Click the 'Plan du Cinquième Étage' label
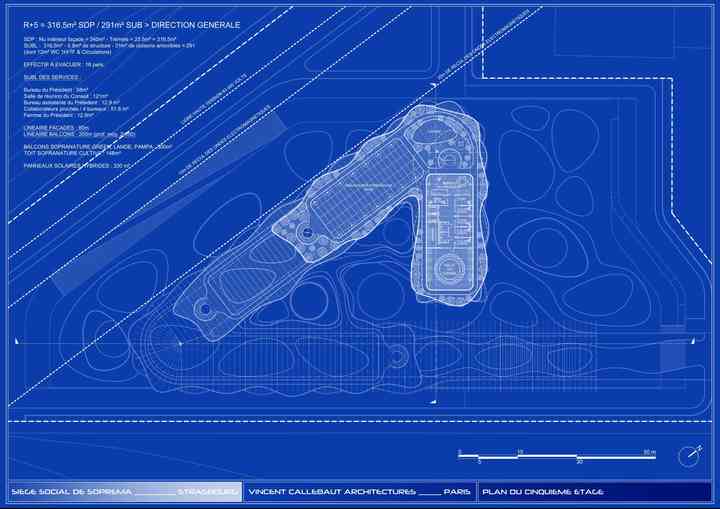The height and width of the screenshot is (509, 720). click(542, 492)
